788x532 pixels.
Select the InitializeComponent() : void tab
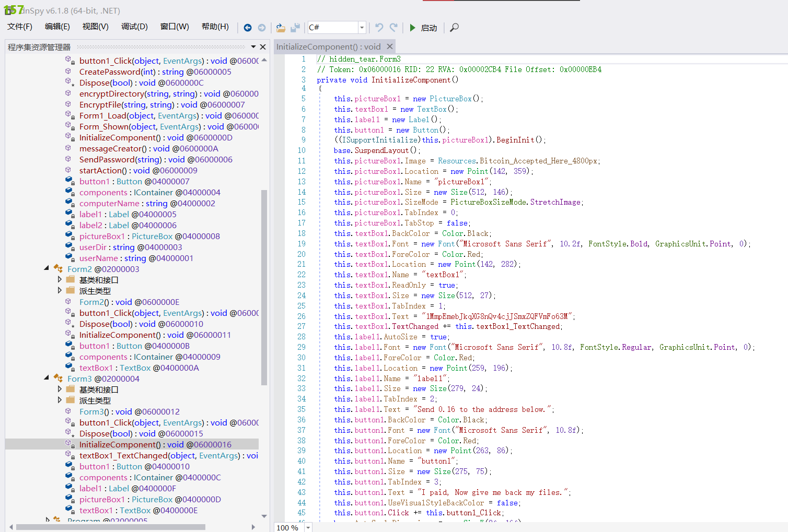(329, 47)
